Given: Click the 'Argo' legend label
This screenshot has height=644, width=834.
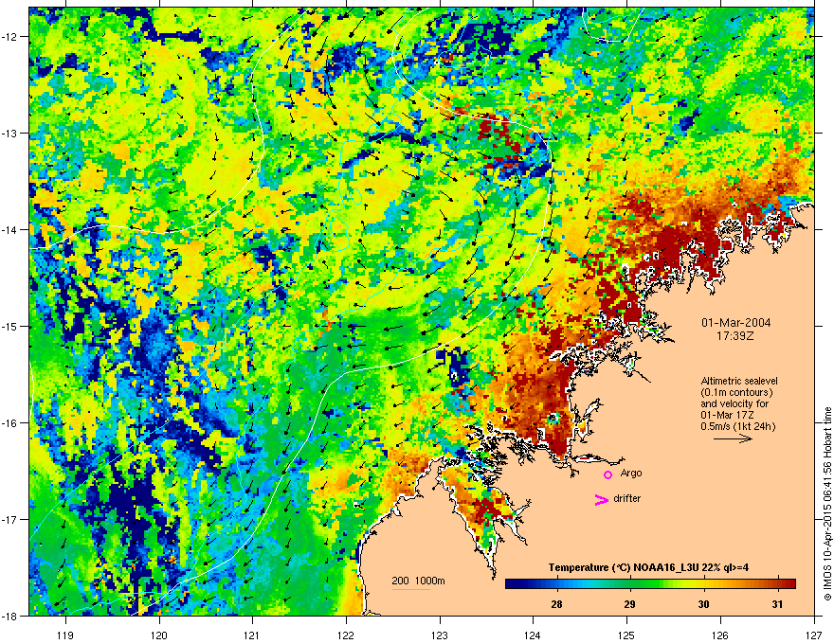Looking at the screenshot, I should [x=631, y=473].
